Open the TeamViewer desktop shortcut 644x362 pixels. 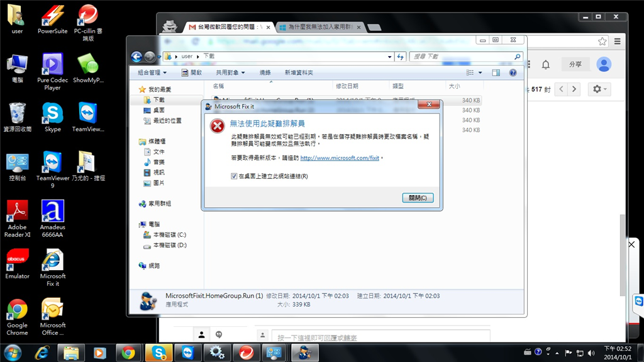pos(88,117)
